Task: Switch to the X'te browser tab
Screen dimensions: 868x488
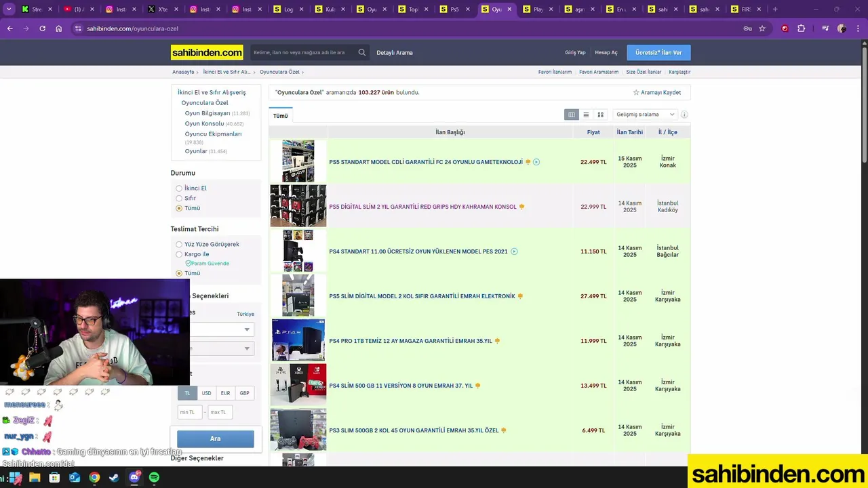Action: [163, 9]
